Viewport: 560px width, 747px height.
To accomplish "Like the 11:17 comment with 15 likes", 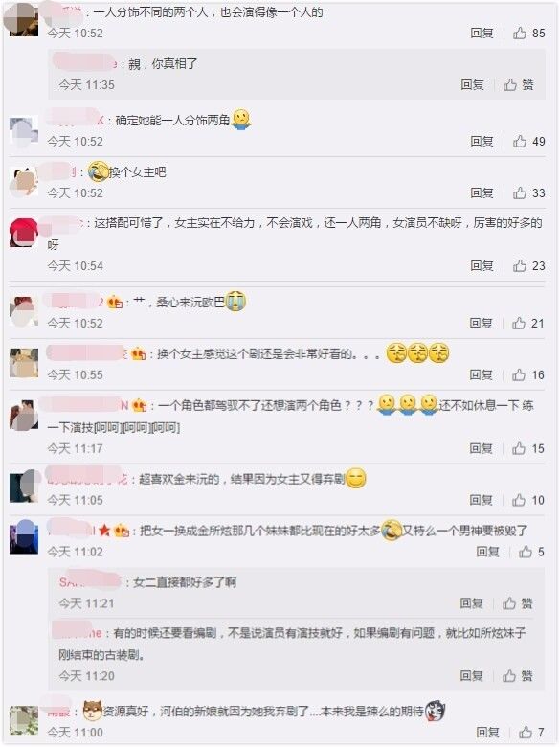I will pos(527,448).
